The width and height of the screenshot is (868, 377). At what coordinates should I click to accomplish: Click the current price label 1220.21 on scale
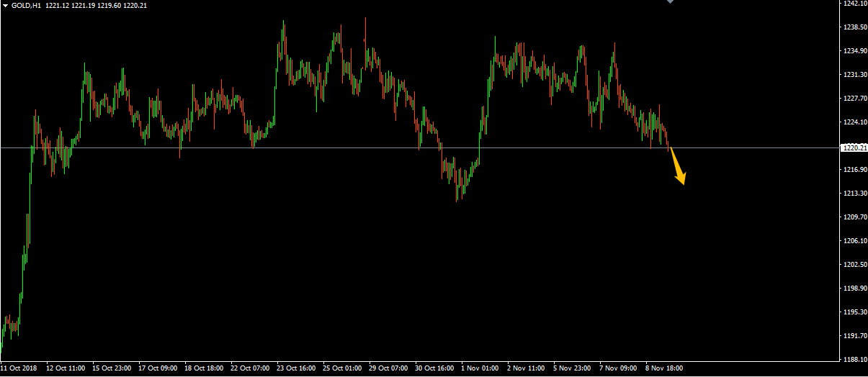(x=854, y=147)
